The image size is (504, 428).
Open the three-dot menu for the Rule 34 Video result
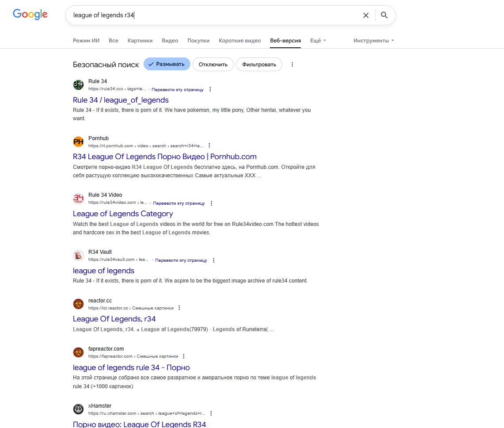pos(212,203)
